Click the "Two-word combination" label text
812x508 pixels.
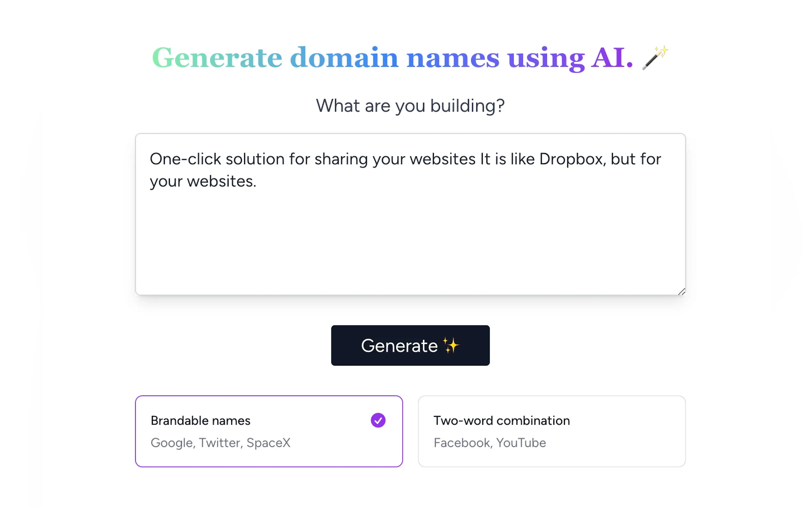[x=502, y=420]
